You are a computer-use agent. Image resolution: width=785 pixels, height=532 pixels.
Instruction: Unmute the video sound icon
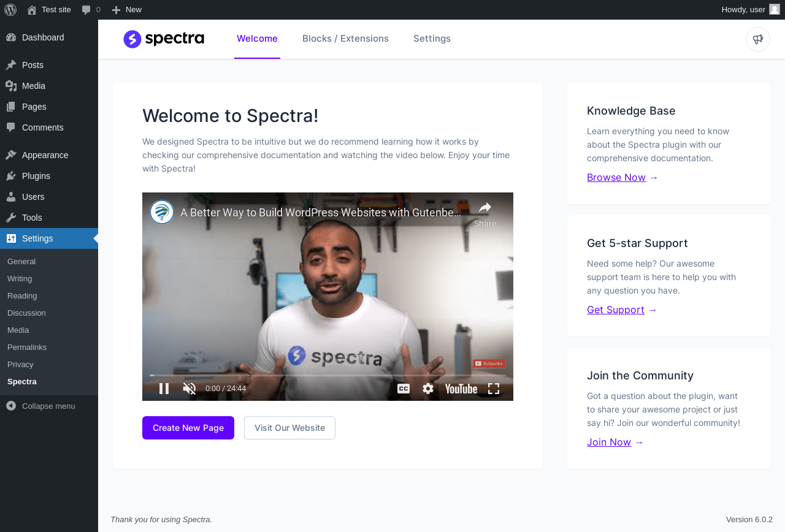click(190, 389)
